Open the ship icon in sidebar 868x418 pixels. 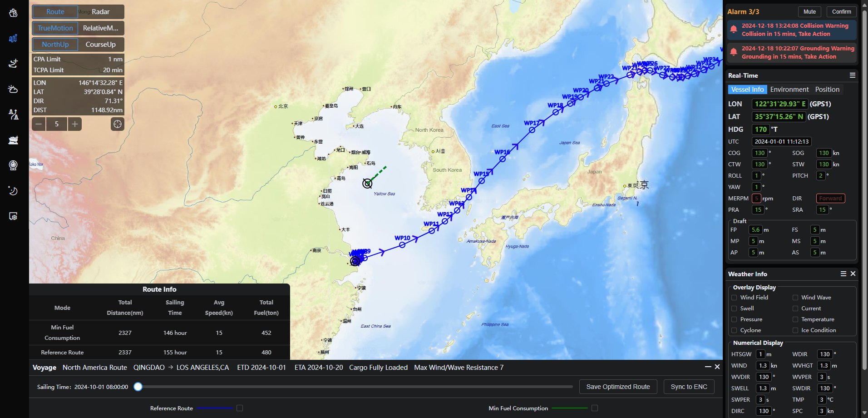click(x=13, y=140)
